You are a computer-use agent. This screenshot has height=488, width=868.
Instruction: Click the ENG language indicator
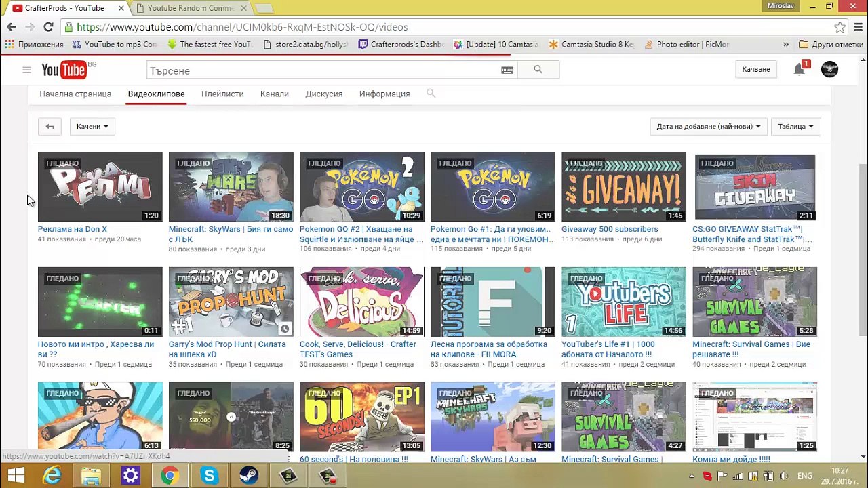(x=804, y=476)
